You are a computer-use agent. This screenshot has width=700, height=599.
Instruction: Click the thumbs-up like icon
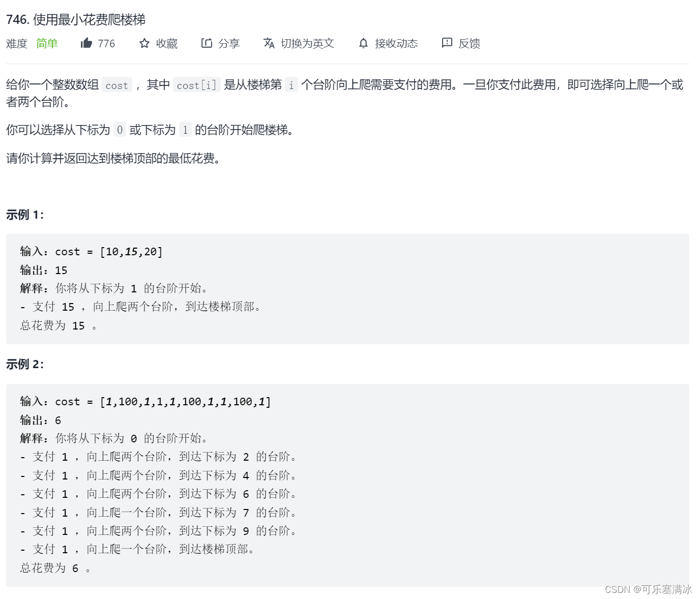point(87,43)
